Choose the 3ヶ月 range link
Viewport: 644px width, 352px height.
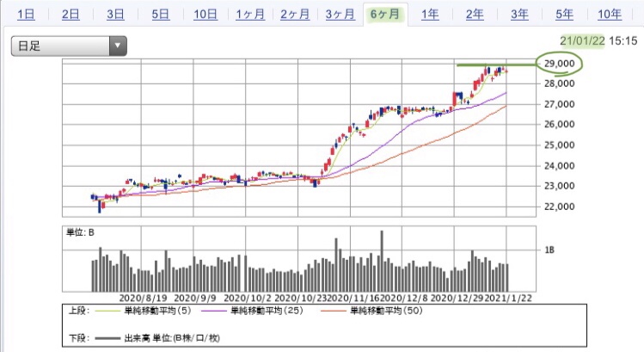[340, 15]
